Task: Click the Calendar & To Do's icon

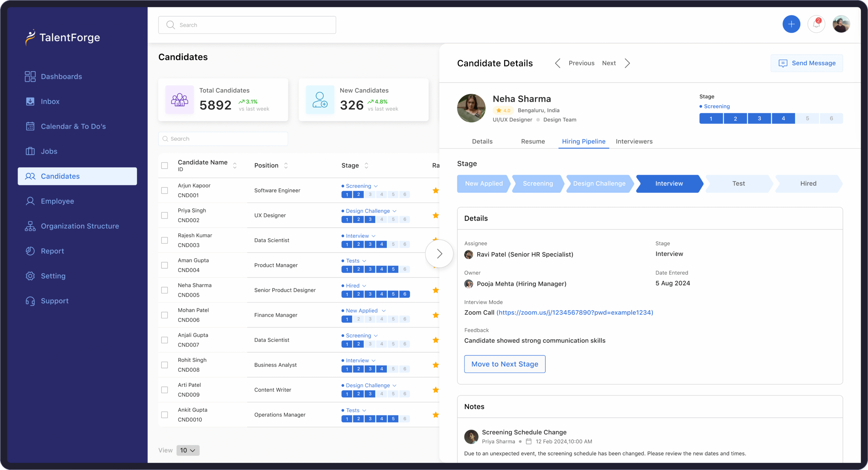Action: coord(30,126)
